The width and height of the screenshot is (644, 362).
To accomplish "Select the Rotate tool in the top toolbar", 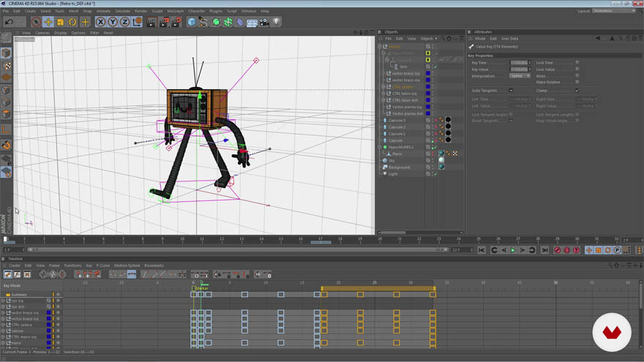I will 72,22.
